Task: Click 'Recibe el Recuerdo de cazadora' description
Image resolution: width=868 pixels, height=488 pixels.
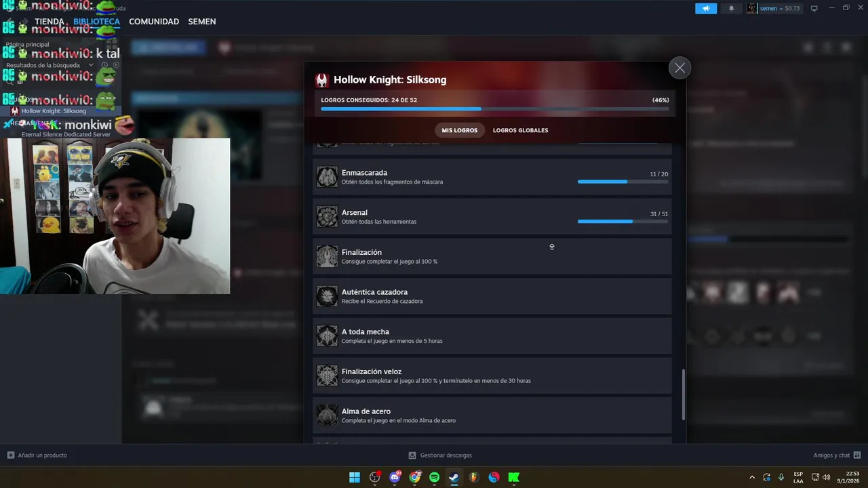Action: 382,301
